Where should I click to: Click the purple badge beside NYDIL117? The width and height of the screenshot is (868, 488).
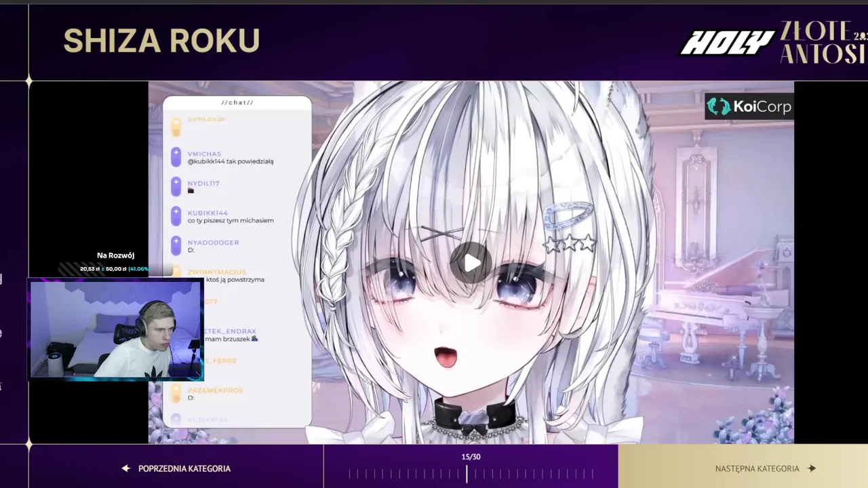(x=176, y=186)
